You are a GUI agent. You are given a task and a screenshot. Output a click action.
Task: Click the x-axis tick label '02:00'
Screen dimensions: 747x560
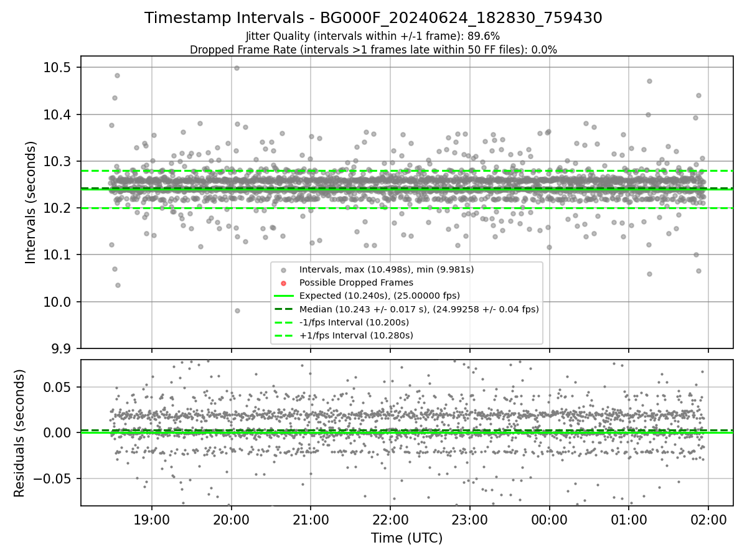[x=708, y=520]
